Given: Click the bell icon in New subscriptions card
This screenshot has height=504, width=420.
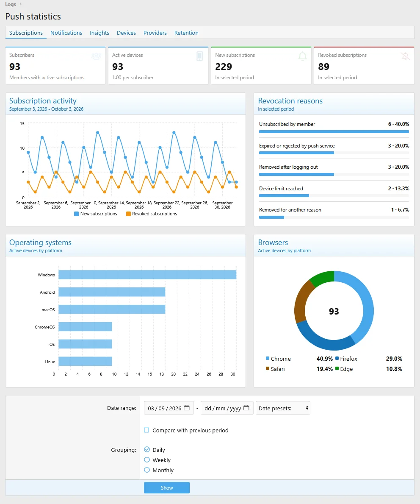Looking at the screenshot, I should [x=302, y=56].
